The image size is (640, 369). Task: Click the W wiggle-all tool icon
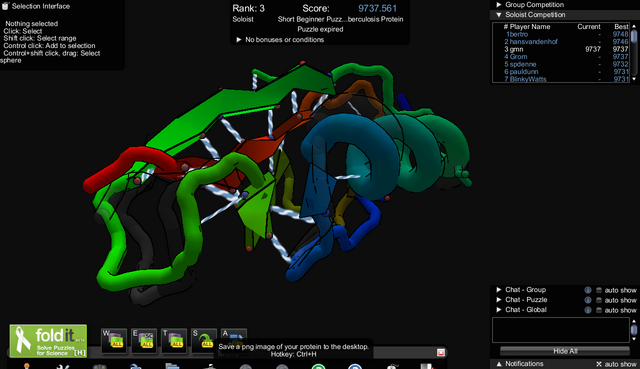click(114, 341)
